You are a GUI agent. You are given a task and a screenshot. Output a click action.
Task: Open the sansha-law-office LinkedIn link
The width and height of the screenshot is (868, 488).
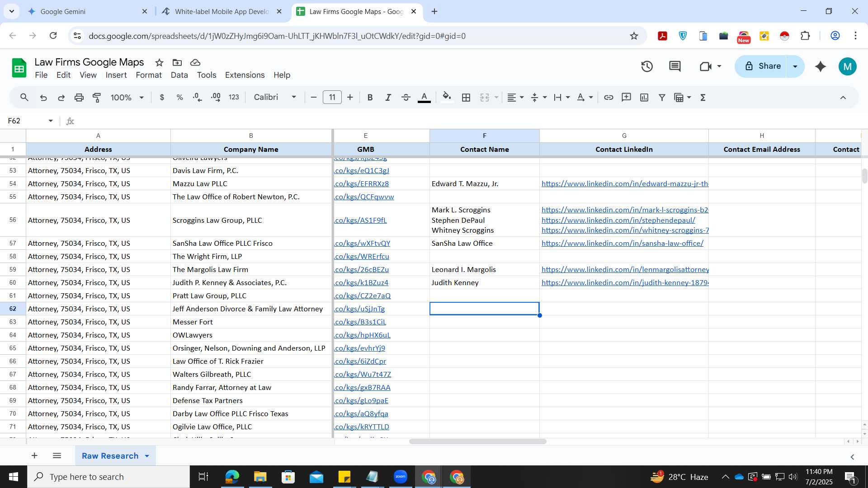pyautogui.click(x=622, y=243)
